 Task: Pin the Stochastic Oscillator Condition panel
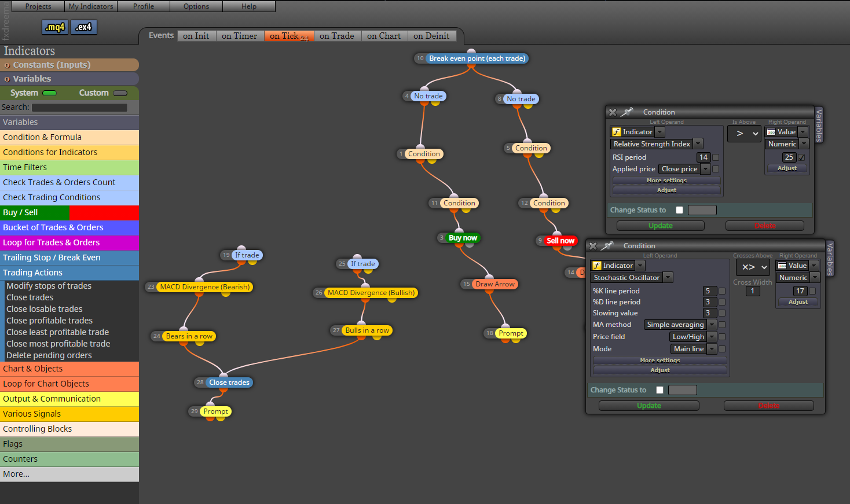coord(607,246)
